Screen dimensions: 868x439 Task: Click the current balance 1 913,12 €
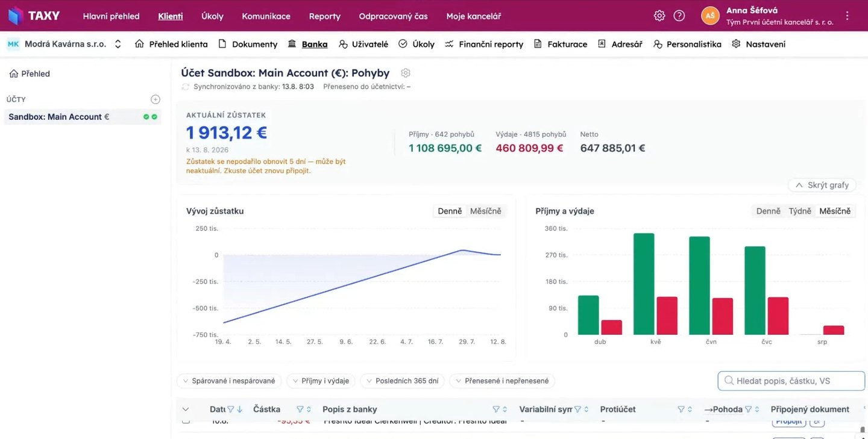[x=227, y=132]
